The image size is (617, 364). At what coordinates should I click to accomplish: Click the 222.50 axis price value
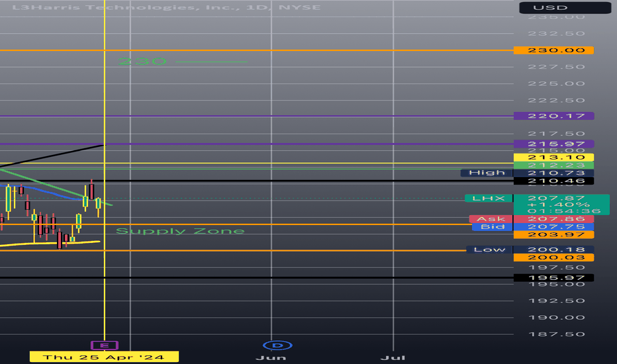[556, 101]
